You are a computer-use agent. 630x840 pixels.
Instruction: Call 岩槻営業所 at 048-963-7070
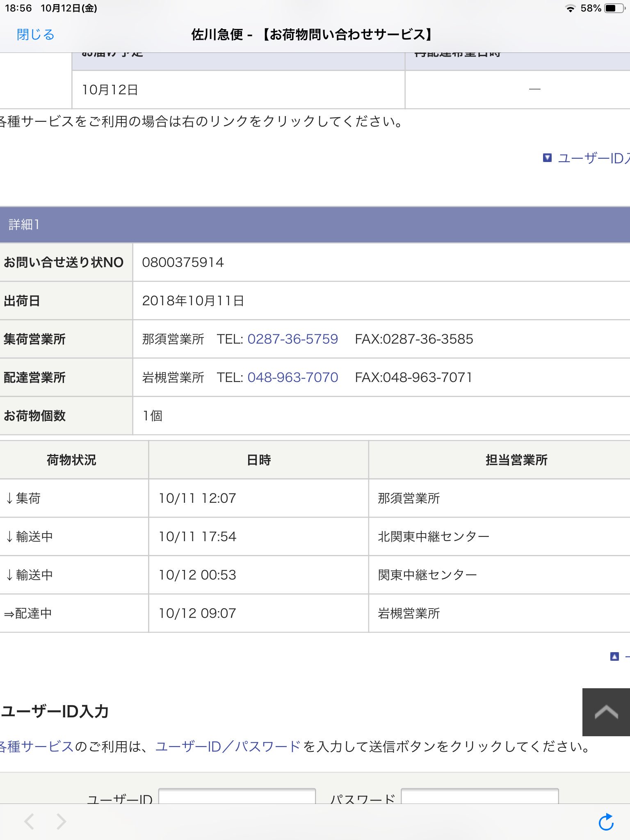[292, 377]
